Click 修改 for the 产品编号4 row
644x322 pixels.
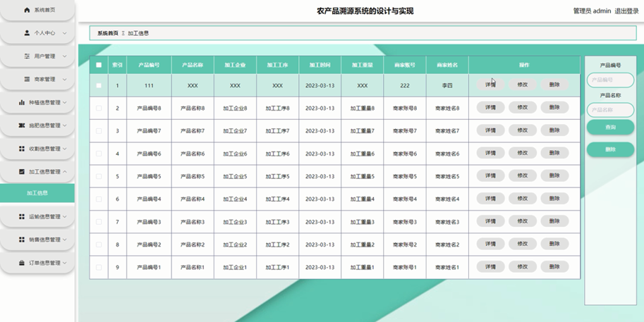coord(523,199)
